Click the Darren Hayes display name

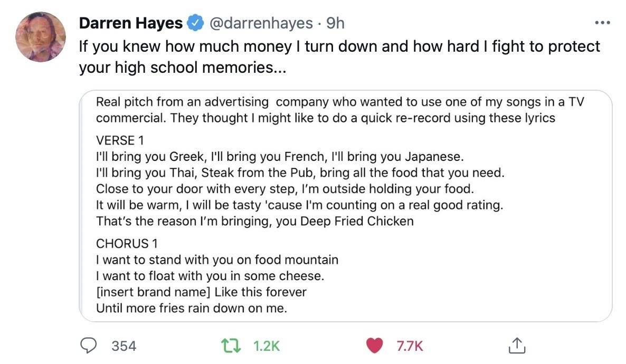(130, 23)
